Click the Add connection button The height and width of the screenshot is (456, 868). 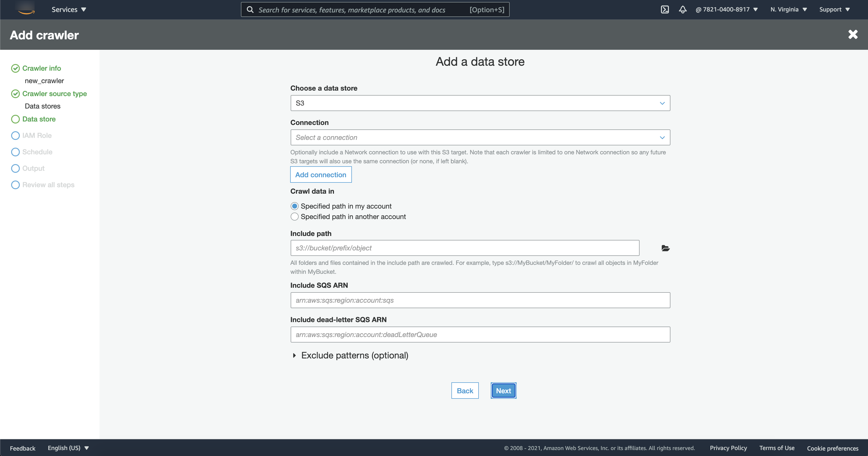tap(321, 174)
